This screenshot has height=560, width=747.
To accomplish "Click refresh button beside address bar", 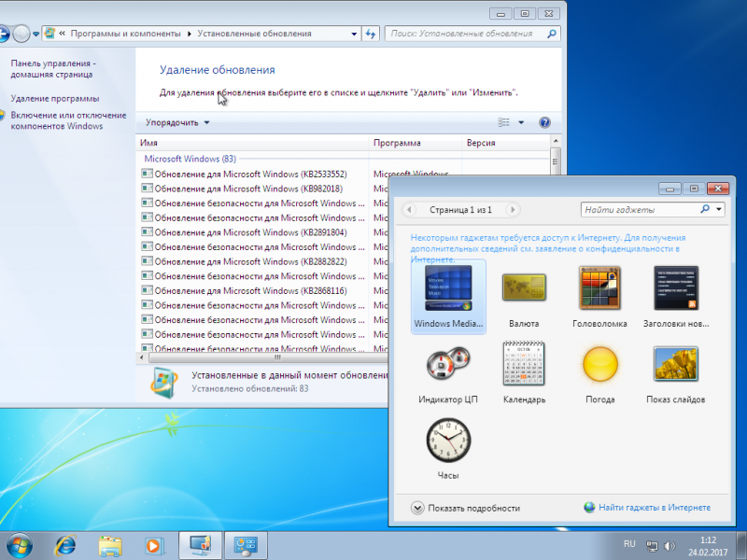I will (370, 34).
